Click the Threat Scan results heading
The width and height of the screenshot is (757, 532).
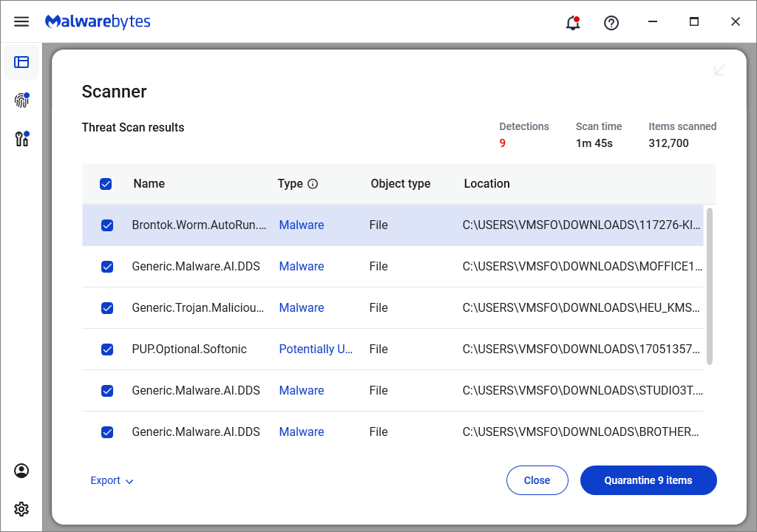click(x=133, y=127)
